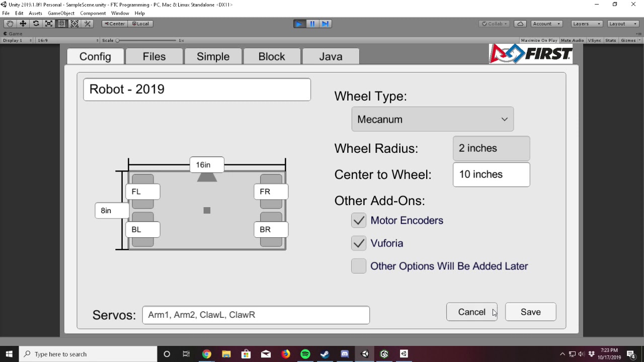This screenshot has width=644, height=362.
Task: Select the Move tool
Action: (x=23, y=24)
